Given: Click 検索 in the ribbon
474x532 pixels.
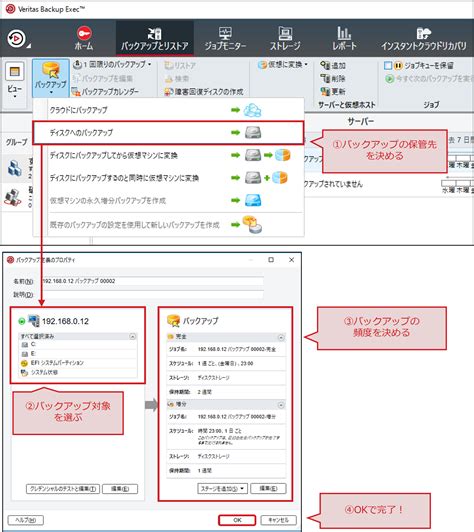Looking at the screenshot, I should pyautogui.click(x=177, y=78).
